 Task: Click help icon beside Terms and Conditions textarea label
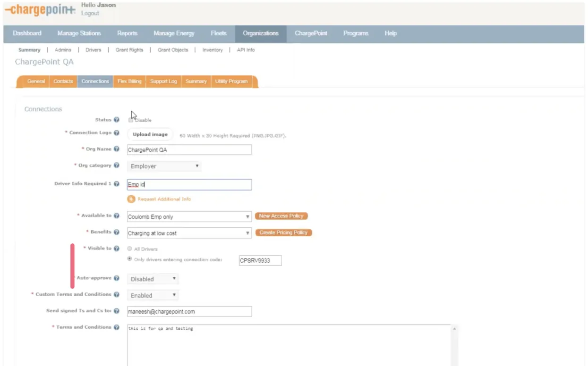click(116, 327)
